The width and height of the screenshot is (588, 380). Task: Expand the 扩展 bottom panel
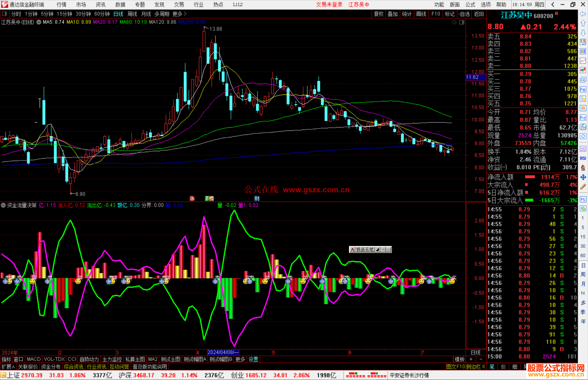[8, 367]
